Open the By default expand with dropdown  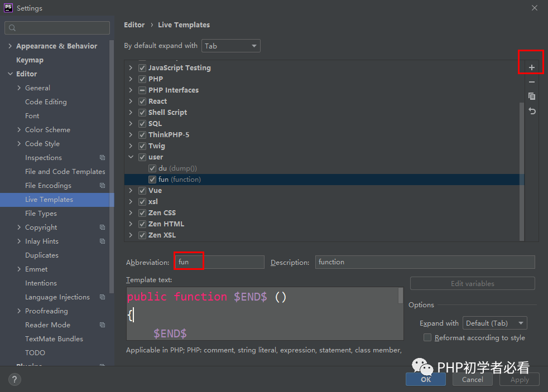click(x=230, y=46)
